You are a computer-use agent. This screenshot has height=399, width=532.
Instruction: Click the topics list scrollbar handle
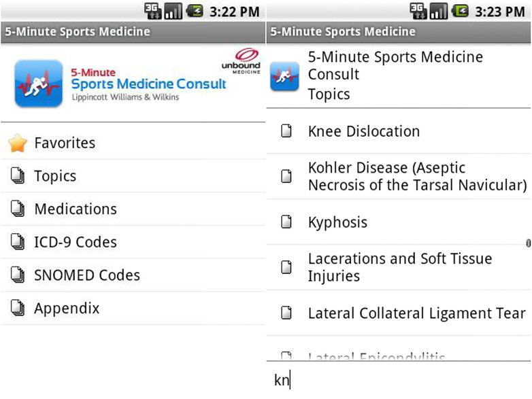point(529,243)
